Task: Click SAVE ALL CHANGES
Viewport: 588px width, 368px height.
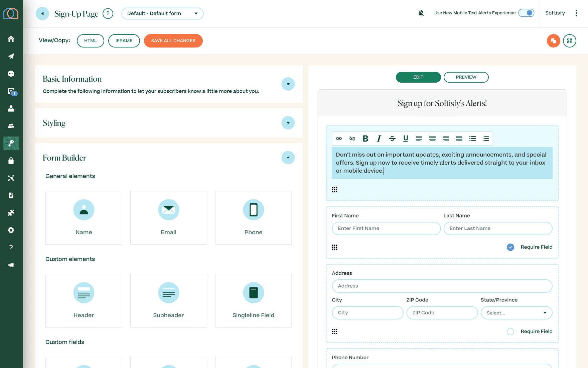Action: pyautogui.click(x=173, y=40)
